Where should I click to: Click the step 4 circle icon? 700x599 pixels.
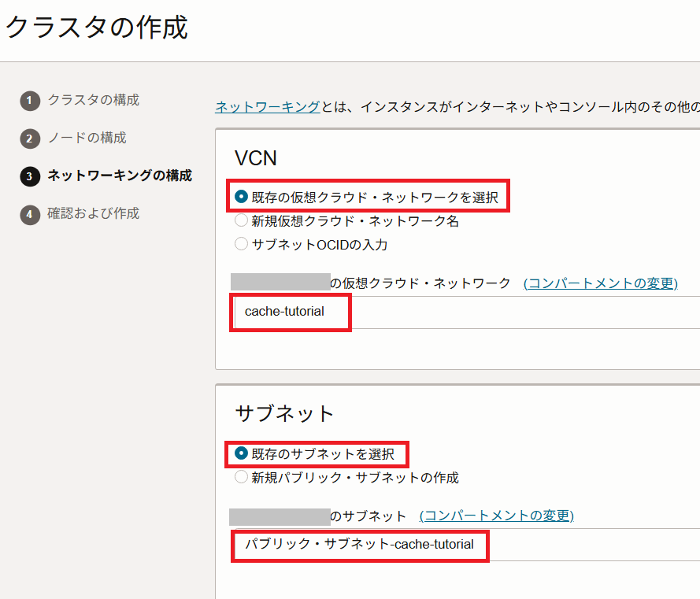[x=30, y=214]
